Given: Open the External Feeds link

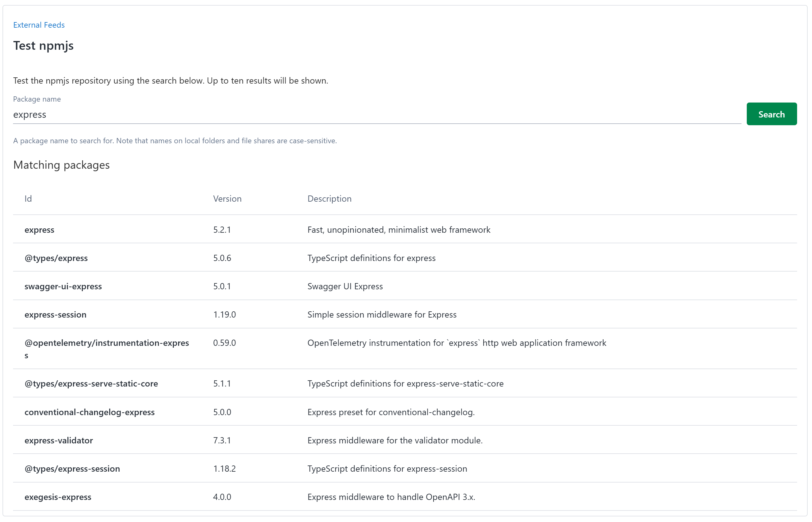Looking at the screenshot, I should click(x=38, y=25).
